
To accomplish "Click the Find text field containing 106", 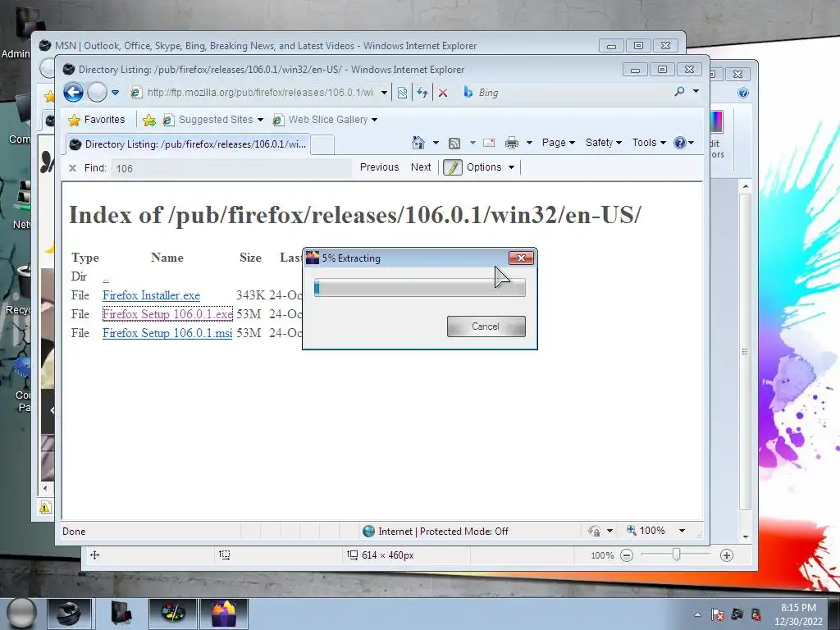I will pyautogui.click(x=231, y=169).
